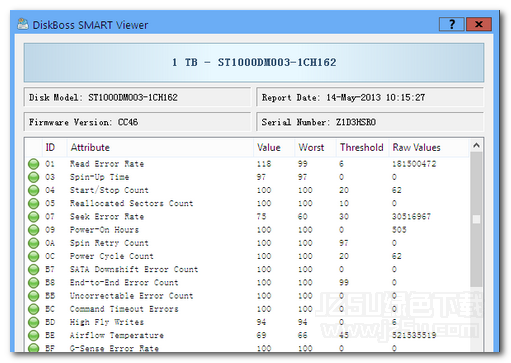The height and width of the screenshot is (363, 511).
Task: Click raw value 505 for Power-On Hours
Action: 399,230
